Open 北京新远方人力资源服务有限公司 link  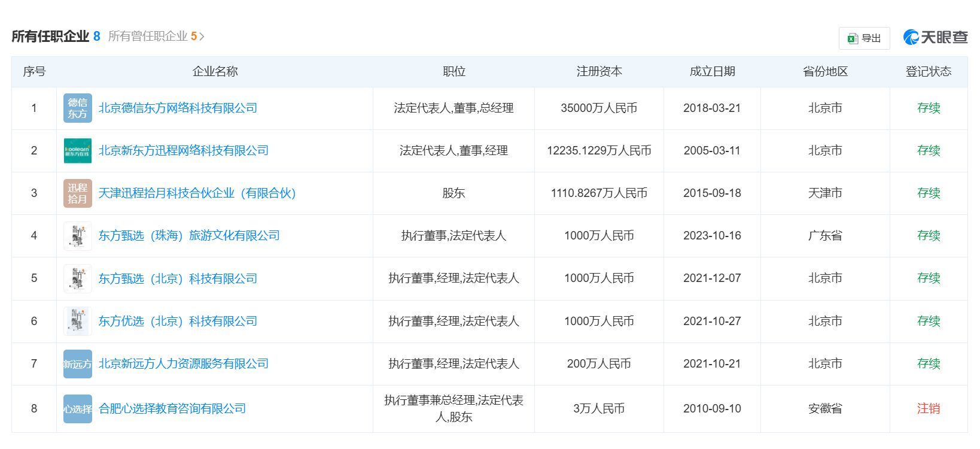tap(183, 364)
